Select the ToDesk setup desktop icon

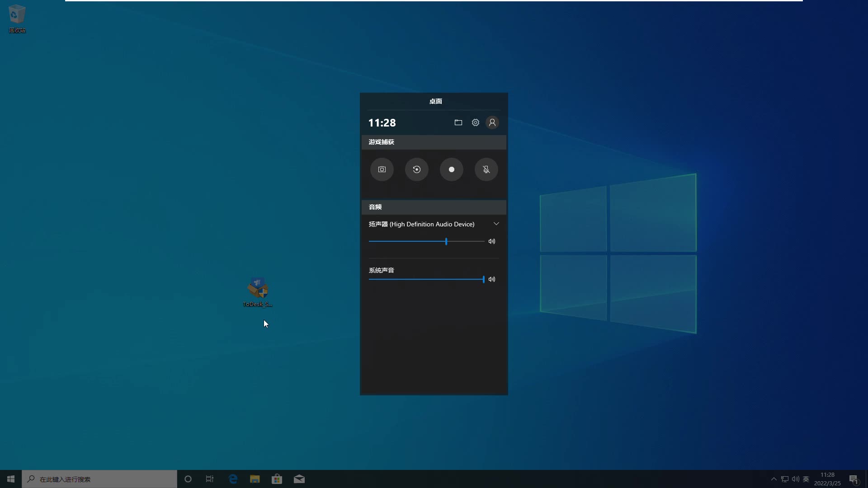(x=258, y=292)
